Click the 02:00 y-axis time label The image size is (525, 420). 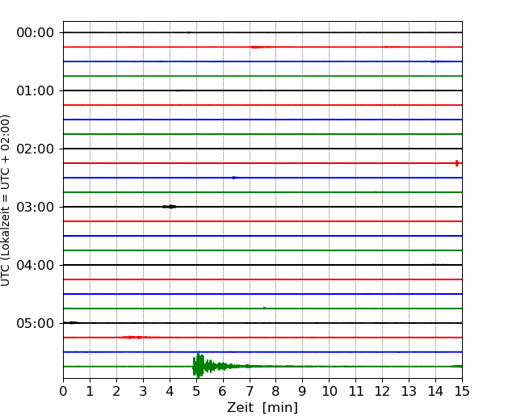point(36,149)
